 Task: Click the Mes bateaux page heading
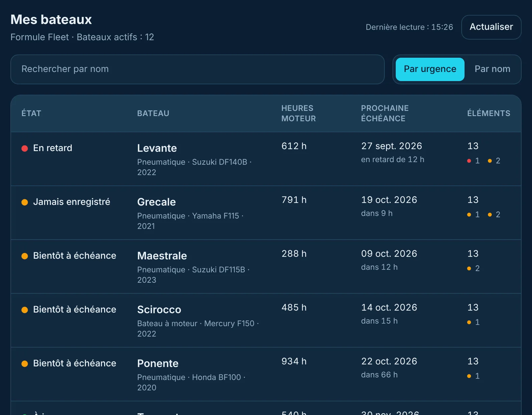(x=51, y=20)
